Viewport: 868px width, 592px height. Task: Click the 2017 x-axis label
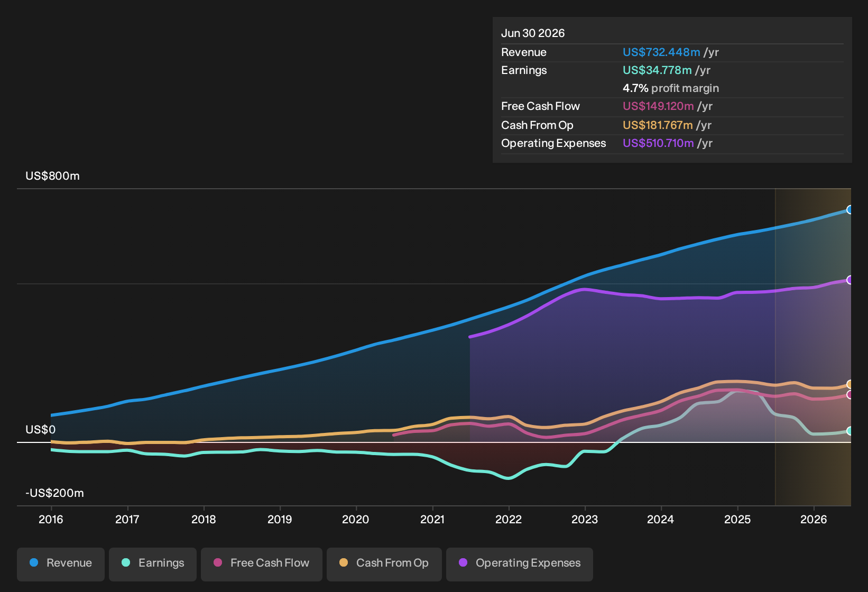pos(127,520)
